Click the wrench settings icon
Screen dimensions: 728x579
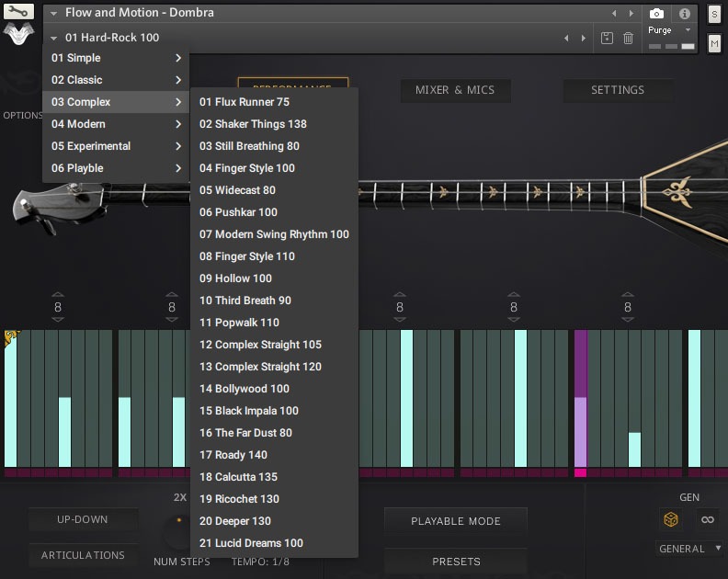coord(19,13)
